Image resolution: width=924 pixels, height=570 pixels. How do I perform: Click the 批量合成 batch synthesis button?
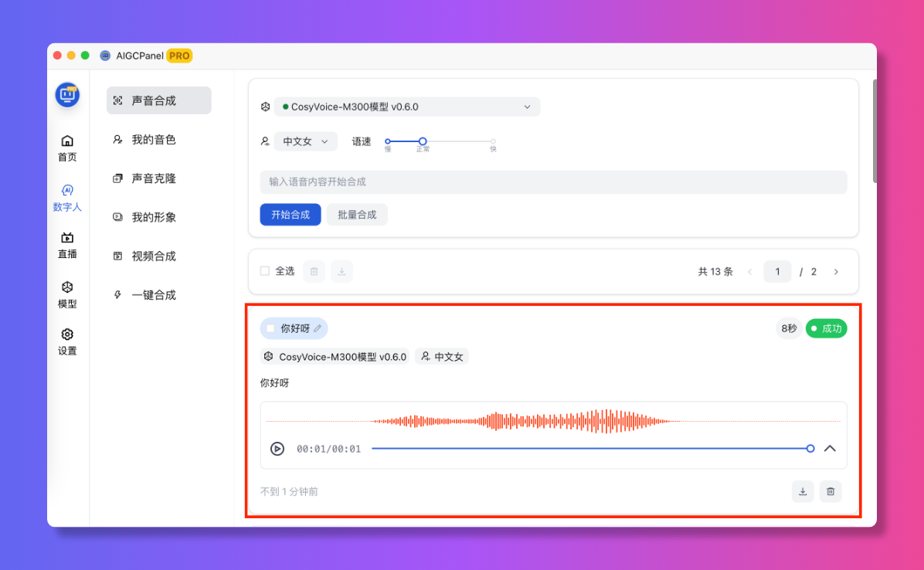[x=357, y=215]
